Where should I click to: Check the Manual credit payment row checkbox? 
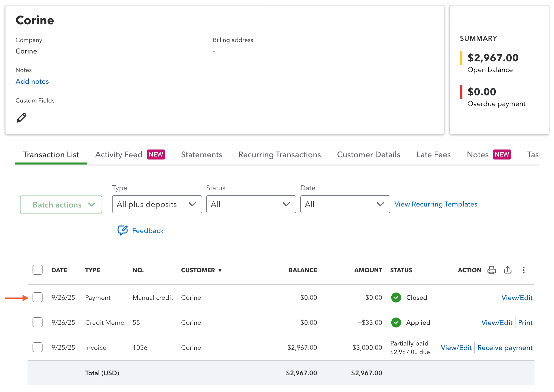pyautogui.click(x=38, y=297)
